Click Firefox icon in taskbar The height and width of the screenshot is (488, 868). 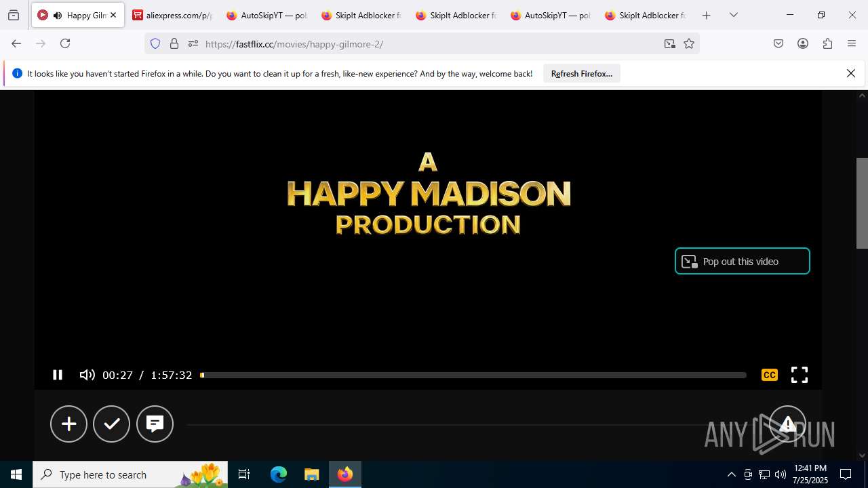345,474
